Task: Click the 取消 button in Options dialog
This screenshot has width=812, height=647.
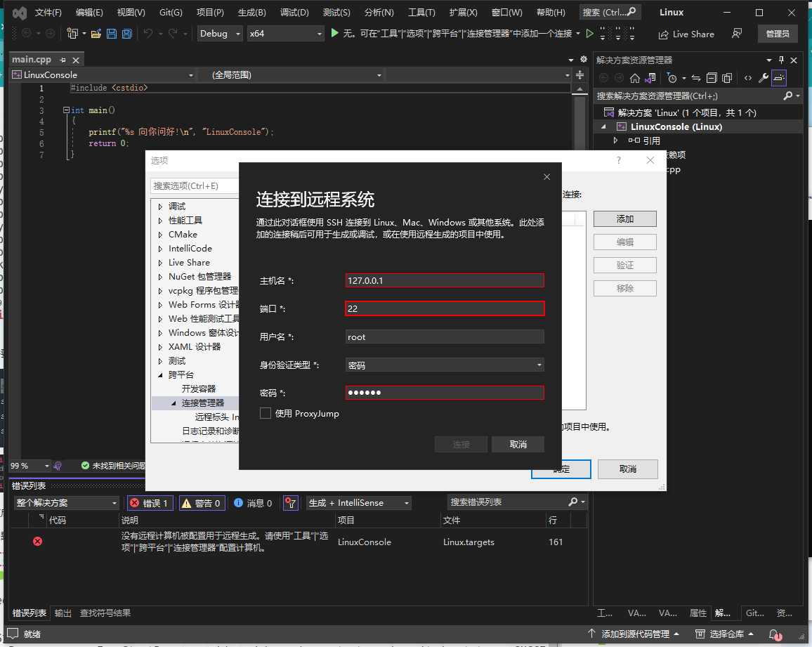Action: click(628, 469)
